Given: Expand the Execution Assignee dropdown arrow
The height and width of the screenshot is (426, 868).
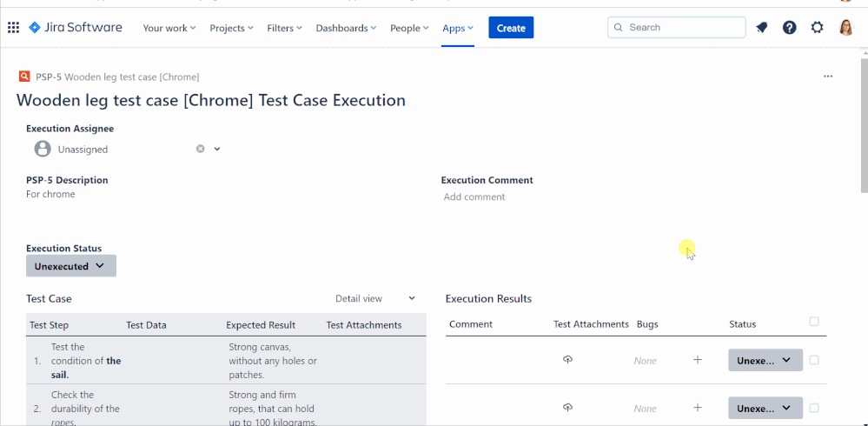Looking at the screenshot, I should pyautogui.click(x=217, y=149).
